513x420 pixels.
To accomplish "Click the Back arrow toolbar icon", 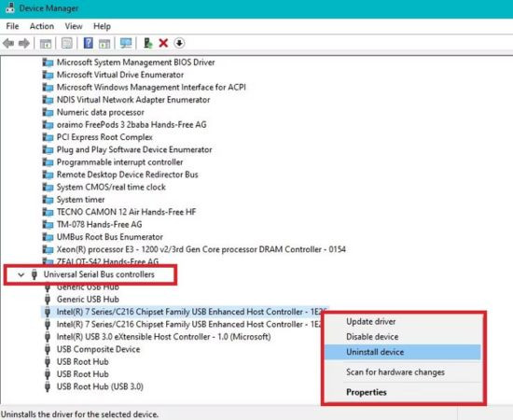I will point(8,43).
